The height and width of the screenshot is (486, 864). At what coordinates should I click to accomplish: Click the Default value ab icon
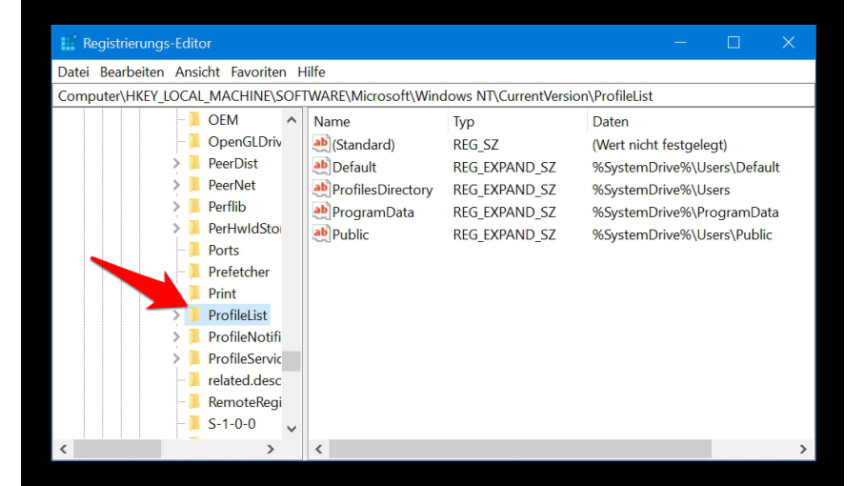(x=321, y=166)
